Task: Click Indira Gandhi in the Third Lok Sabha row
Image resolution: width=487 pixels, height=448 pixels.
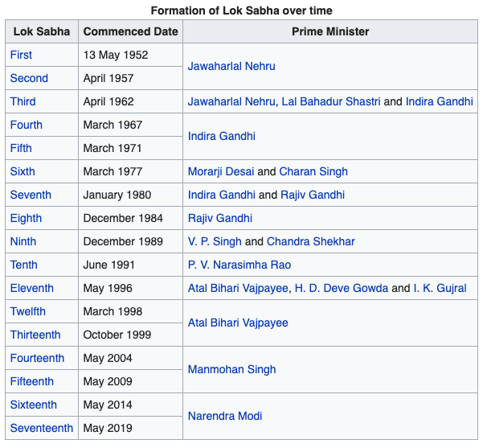Action: (440, 101)
